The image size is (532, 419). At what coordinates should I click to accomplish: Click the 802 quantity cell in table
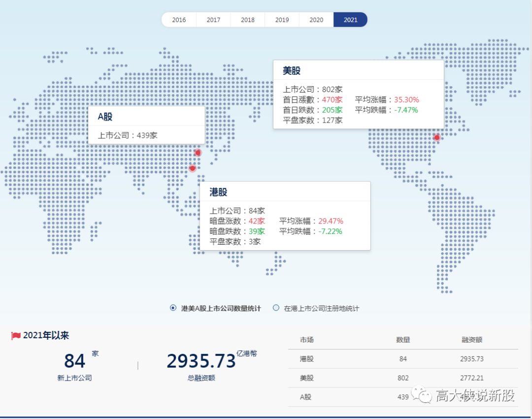403,378
